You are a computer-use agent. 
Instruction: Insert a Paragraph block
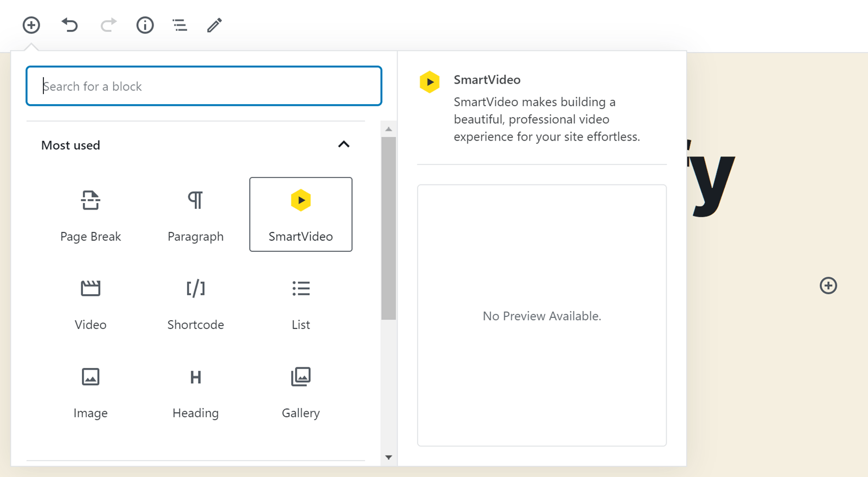coord(195,214)
